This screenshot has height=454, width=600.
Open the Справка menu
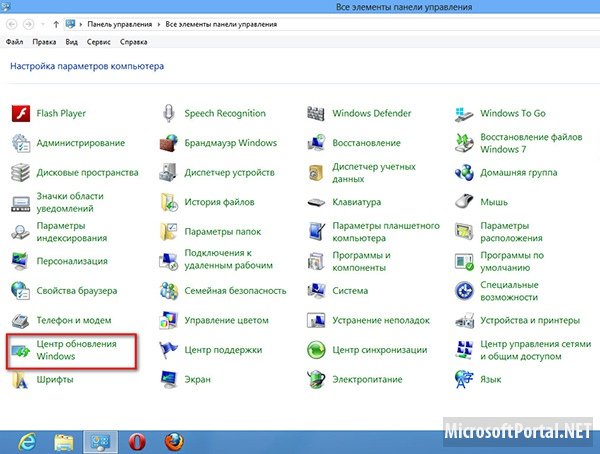point(134,42)
